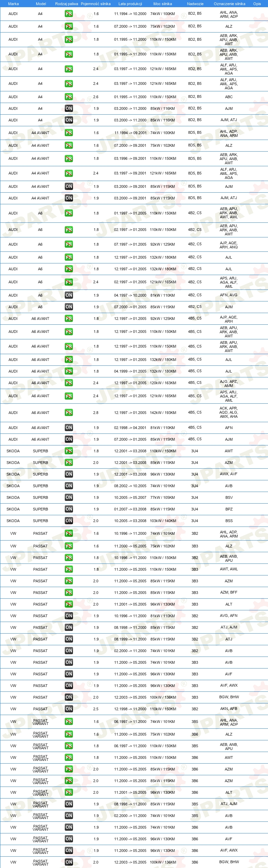Click the Rodzaj paliwa column header
The image size is (268, 868).
click(x=66, y=4)
